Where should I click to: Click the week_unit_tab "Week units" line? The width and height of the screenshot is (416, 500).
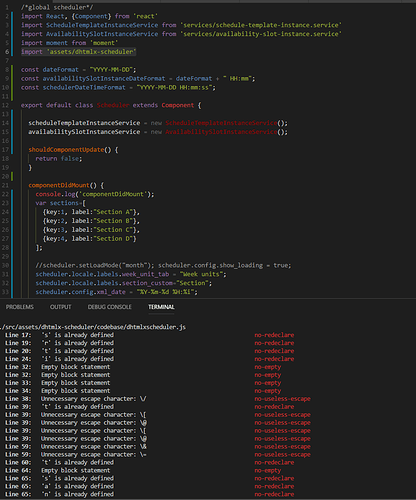[131, 274]
